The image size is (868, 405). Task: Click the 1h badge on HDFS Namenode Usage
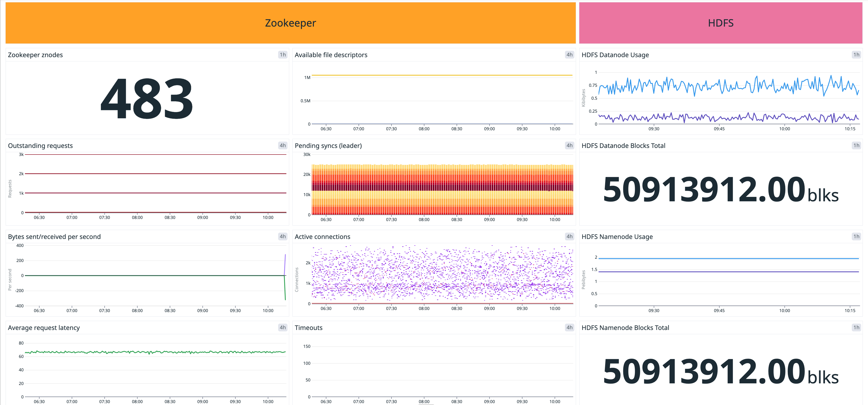[x=856, y=236]
